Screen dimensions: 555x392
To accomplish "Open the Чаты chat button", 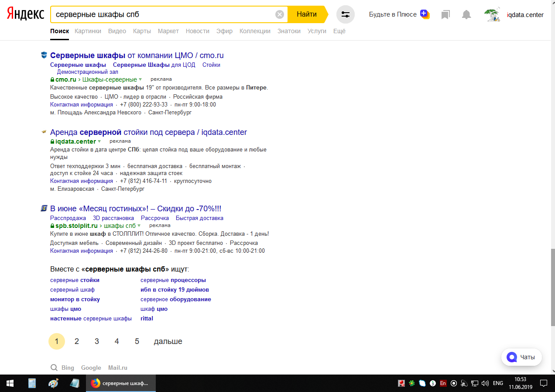I will pos(521,357).
